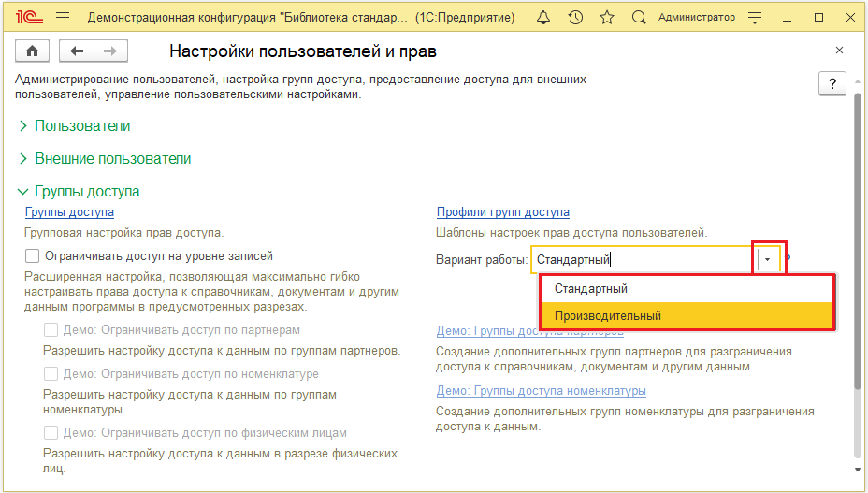868x493 pixels.
Task: Click the Администратор user name
Action: coord(697,18)
